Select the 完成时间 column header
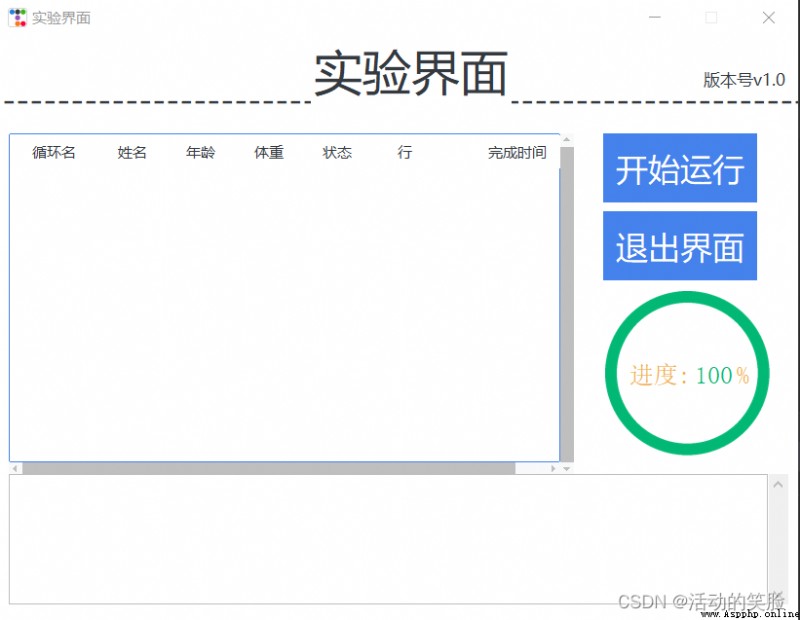Image resolution: width=800 pixels, height=620 pixels. (x=517, y=152)
